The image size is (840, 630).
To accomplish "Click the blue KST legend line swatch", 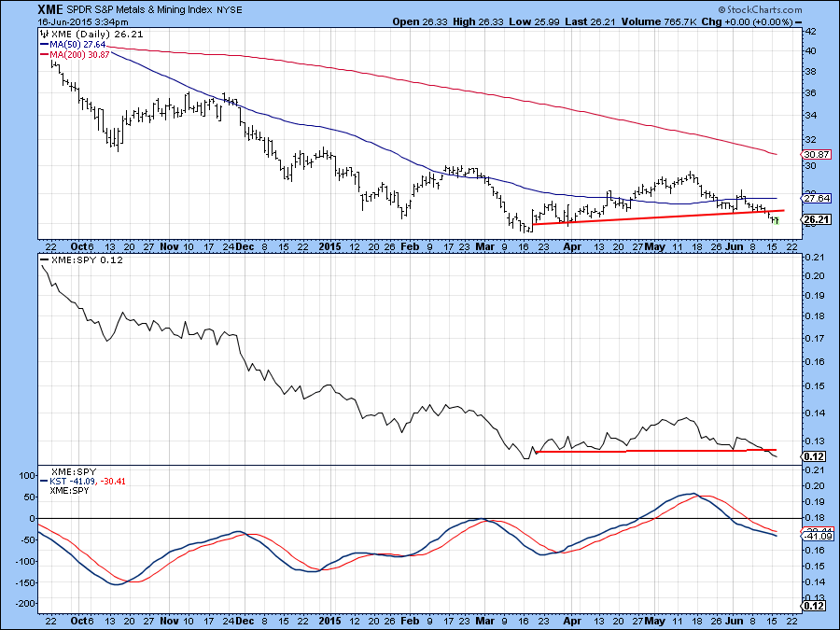I will pos(44,481).
